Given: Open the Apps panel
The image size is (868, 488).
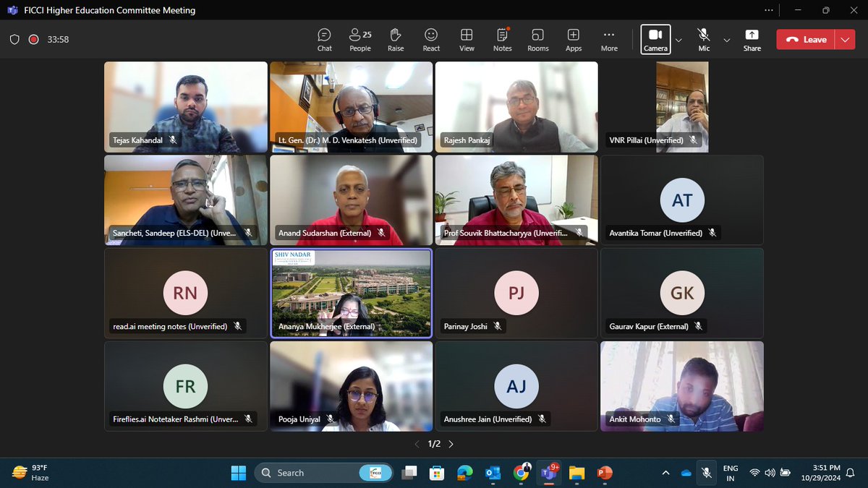Looking at the screenshot, I should (x=573, y=40).
